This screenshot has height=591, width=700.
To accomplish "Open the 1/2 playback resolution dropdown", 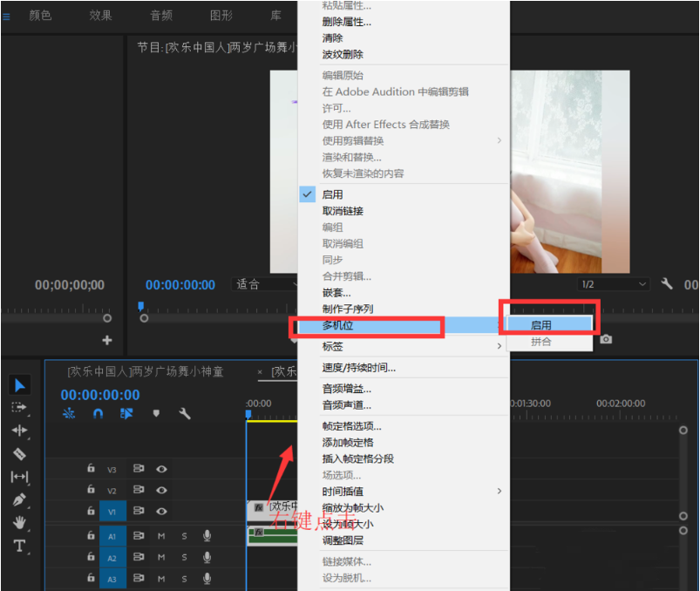I will coord(613,282).
